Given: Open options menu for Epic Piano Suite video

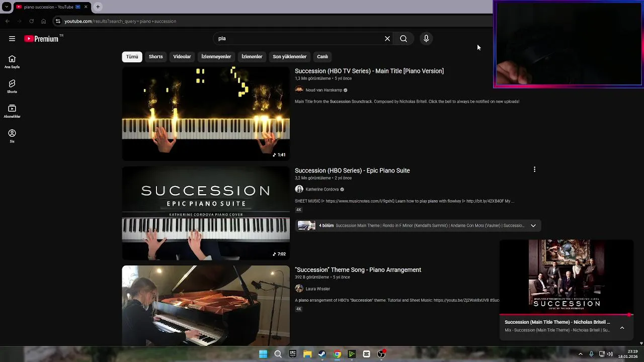Looking at the screenshot, I should pos(534,169).
